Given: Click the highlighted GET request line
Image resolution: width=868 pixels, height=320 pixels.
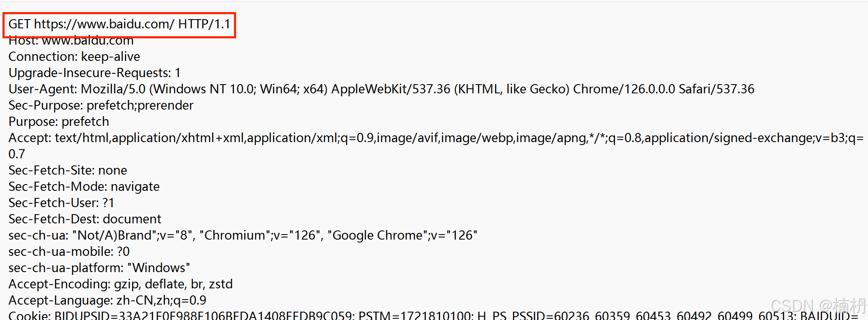Looking at the screenshot, I should pos(119,24).
